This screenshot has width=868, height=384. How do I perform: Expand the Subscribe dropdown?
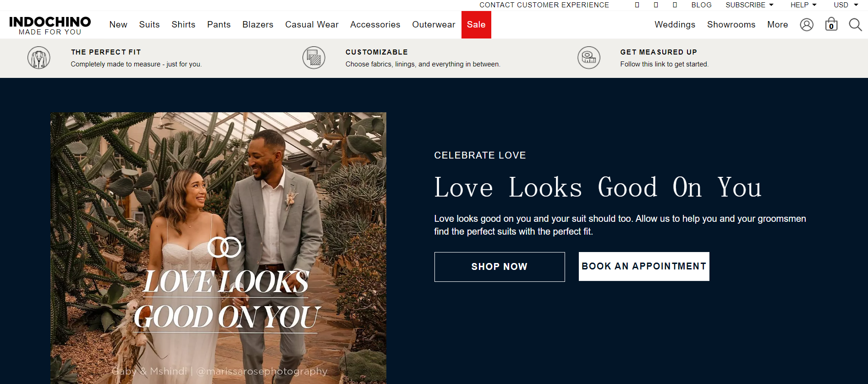pos(749,5)
